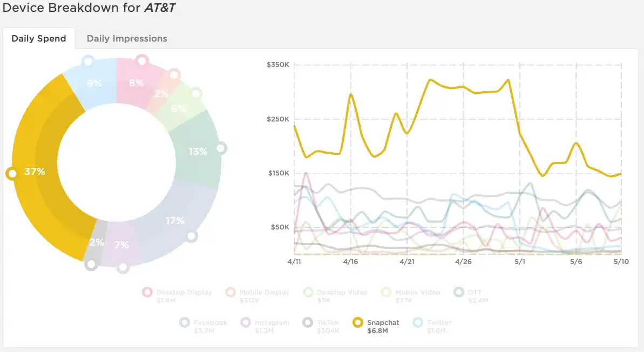644x352 pixels.
Task: Click the yellow marker dot beside 37%
Action: coord(12,174)
